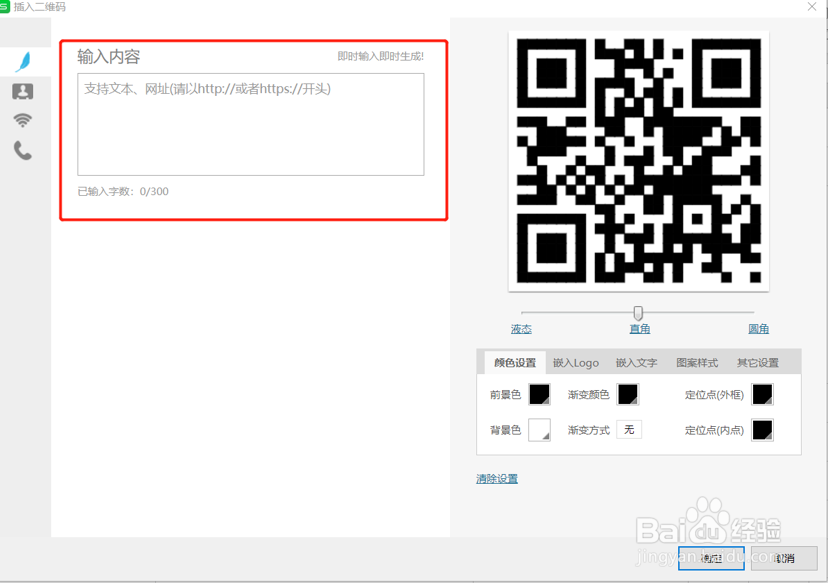Click the text content input box
Image resolution: width=829 pixels, height=585 pixels.
pyautogui.click(x=251, y=124)
